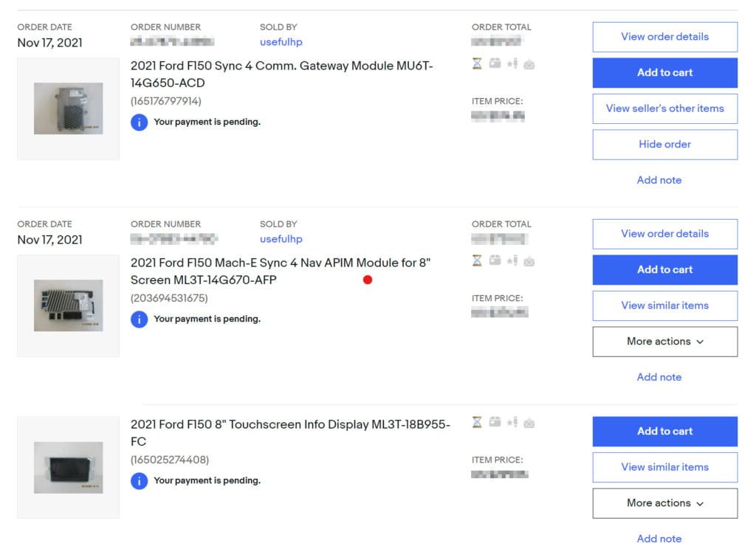Click shipping box icon for Touchscreen Display item
The height and width of the screenshot is (560, 756).
[x=495, y=422]
